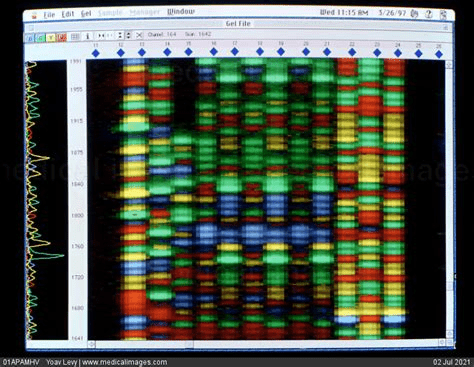Screen dimensions: 474x367
Task: Toggle the blue dye channel button
Action: tap(30, 38)
